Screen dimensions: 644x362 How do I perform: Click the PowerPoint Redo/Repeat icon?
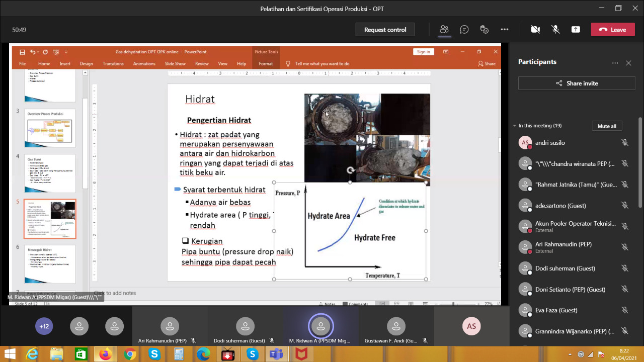[x=45, y=52]
